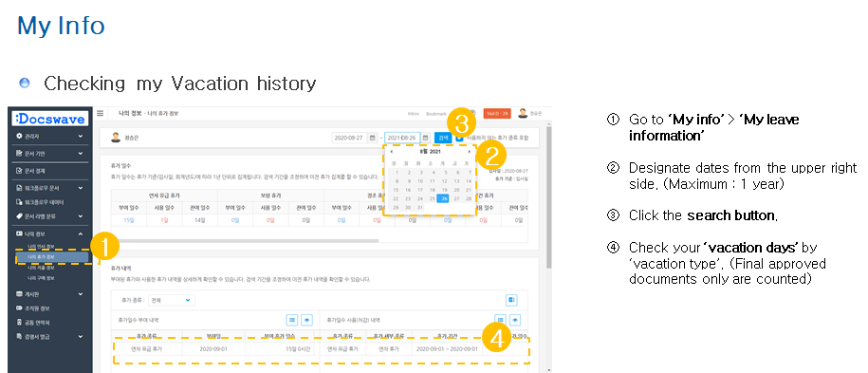Select day 1 in the calendar
This screenshot has width=868, height=373.
pyautogui.click(x=396, y=172)
